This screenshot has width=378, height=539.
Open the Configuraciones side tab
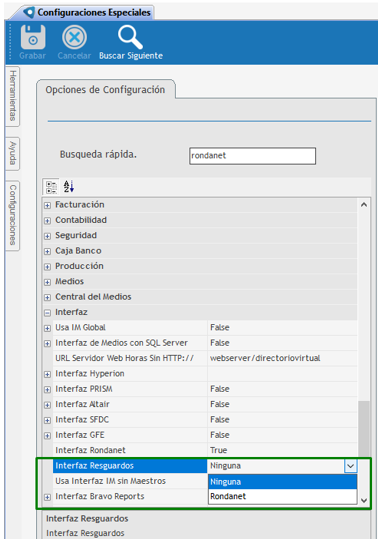click(x=13, y=215)
